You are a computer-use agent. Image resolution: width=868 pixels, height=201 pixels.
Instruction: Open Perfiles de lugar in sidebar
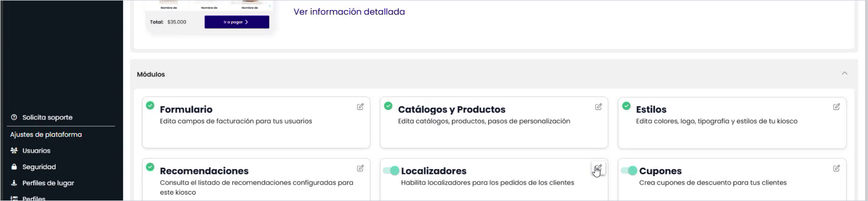click(48, 183)
